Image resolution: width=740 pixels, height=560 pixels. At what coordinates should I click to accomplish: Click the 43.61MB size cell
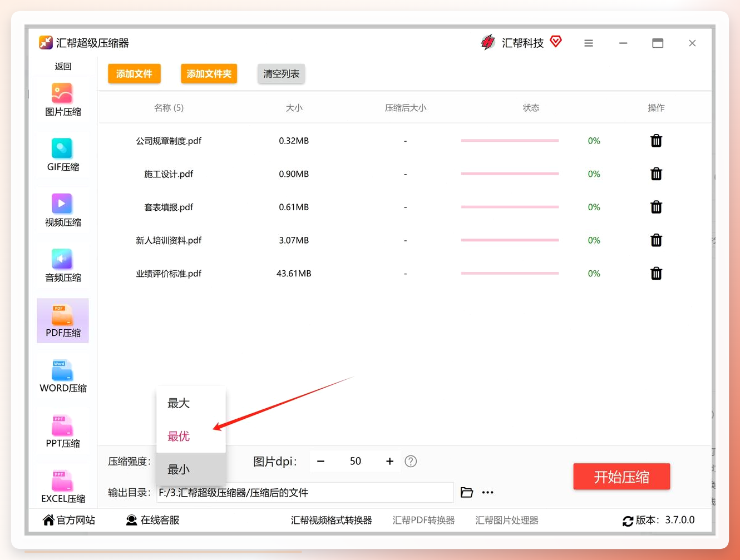pos(294,274)
